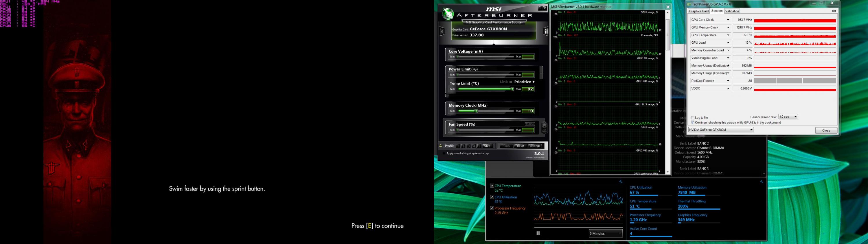Select Afterburner profile slot 4
This screenshot has height=244, width=868.
pos(474,146)
